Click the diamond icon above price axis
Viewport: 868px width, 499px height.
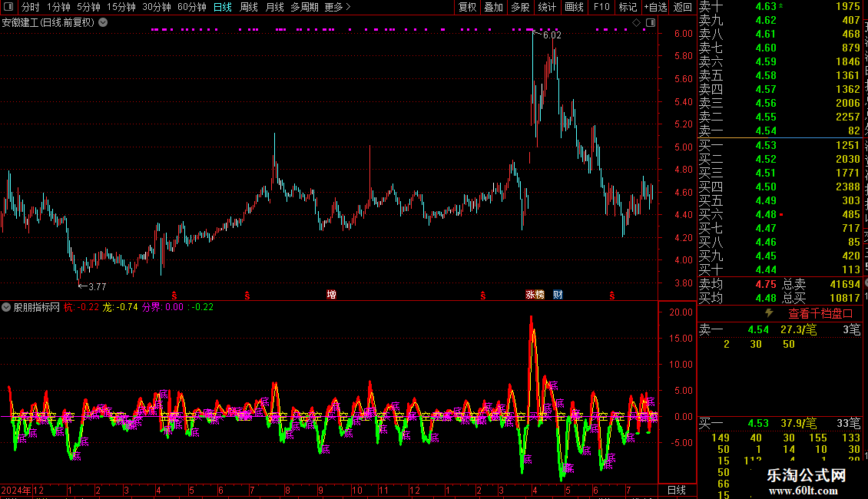[x=636, y=23]
